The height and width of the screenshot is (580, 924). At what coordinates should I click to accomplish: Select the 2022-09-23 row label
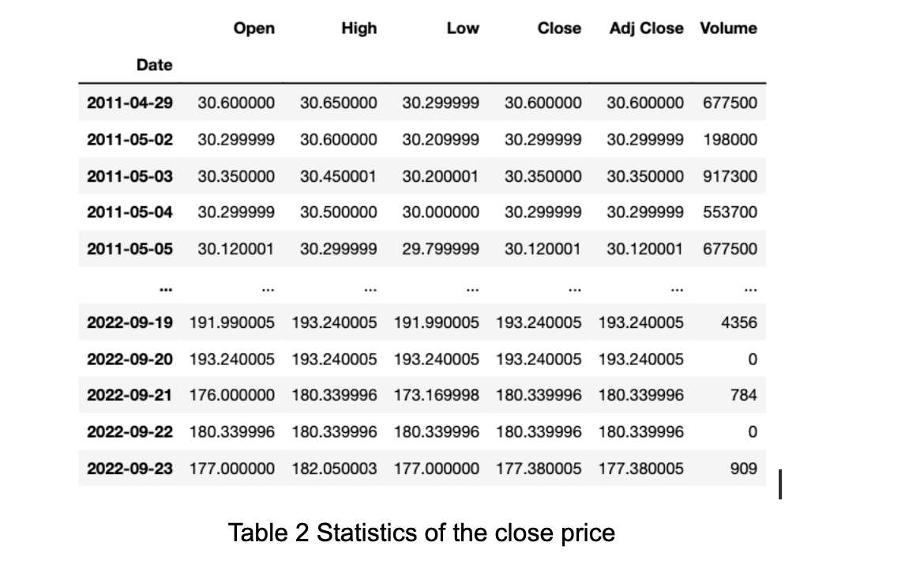point(130,469)
